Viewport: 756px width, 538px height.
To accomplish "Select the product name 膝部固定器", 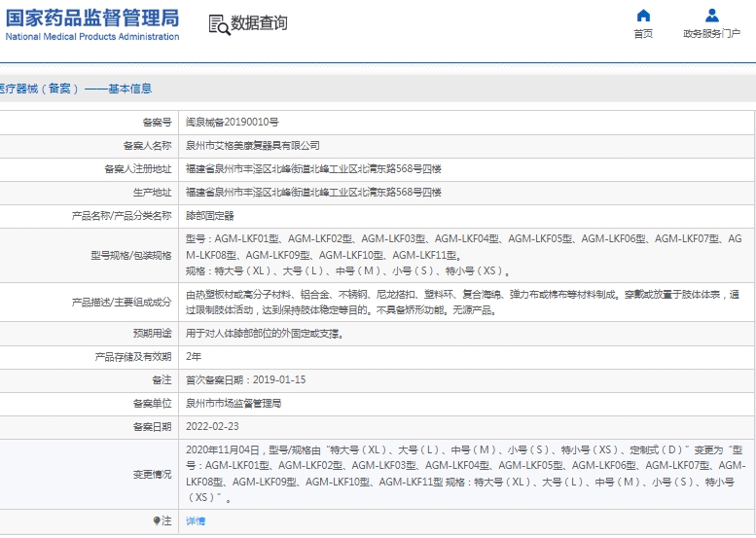I will click(210, 215).
